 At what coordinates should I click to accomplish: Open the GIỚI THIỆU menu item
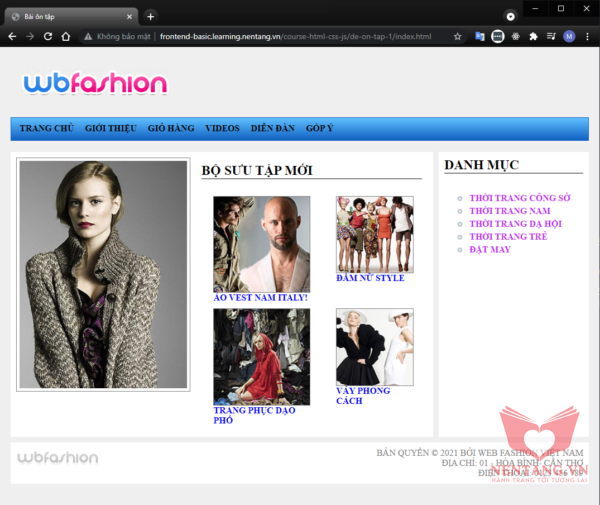(x=110, y=129)
